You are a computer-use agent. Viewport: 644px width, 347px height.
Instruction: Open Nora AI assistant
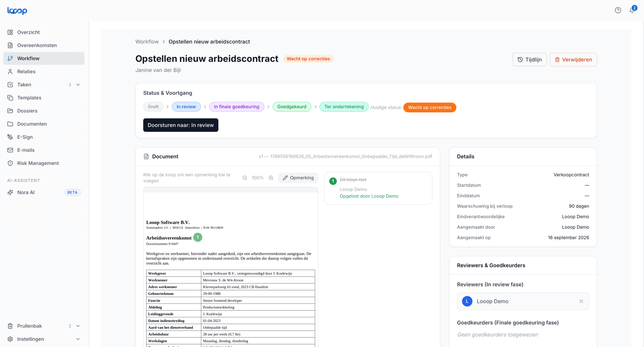[x=44, y=193]
